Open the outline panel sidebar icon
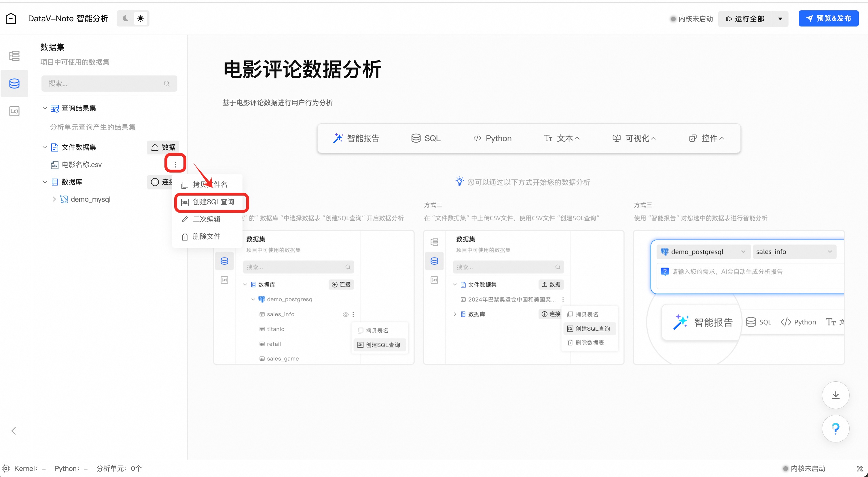This screenshot has width=868, height=477. pos(14,56)
